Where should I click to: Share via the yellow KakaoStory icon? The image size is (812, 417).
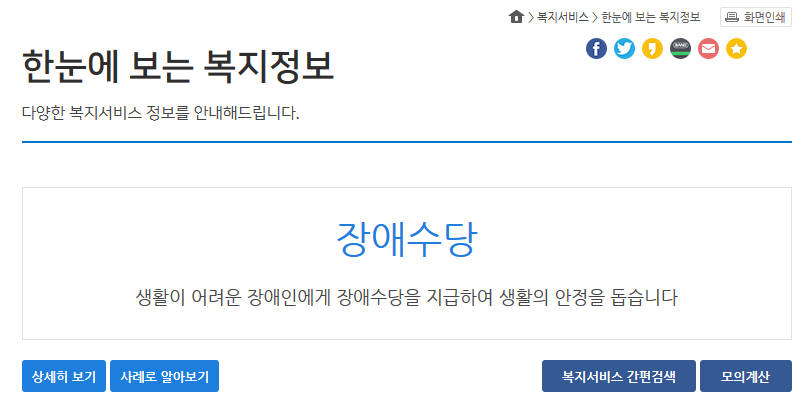[652, 49]
